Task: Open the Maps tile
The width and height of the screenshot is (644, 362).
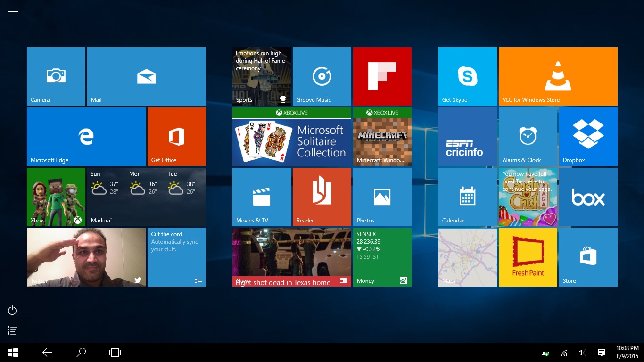Action: [x=468, y=257]
